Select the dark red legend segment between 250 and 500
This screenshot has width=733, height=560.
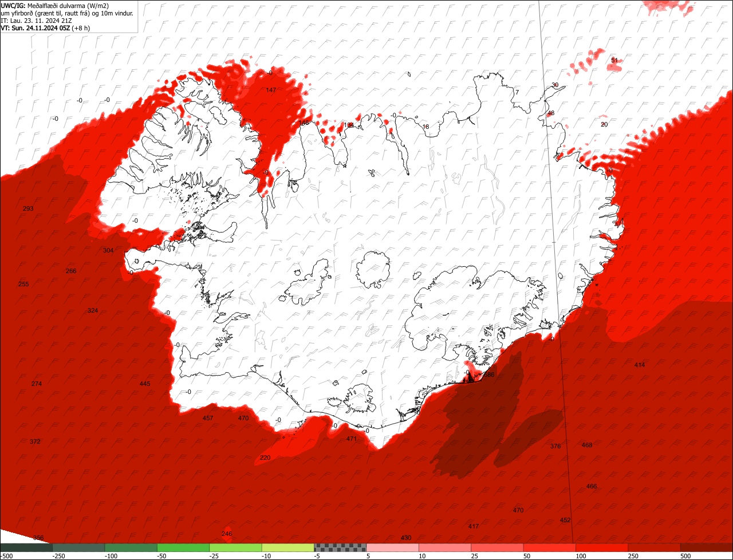(655, 547)
